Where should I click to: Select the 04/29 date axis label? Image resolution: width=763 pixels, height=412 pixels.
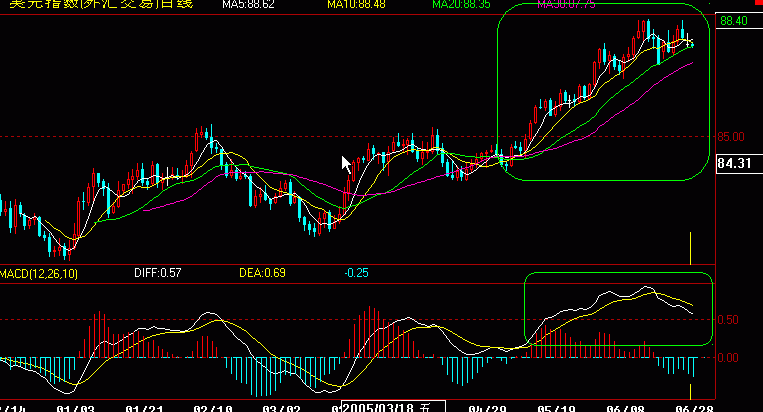(487, 408)
